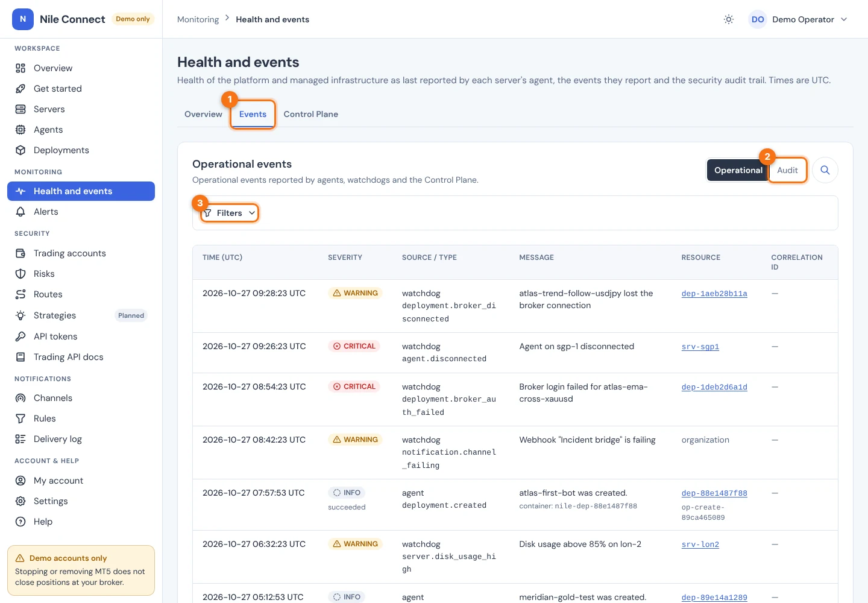The image size is (868, 603).
Task: Open Trading API docs in sidebar
Action: point(81,357)
